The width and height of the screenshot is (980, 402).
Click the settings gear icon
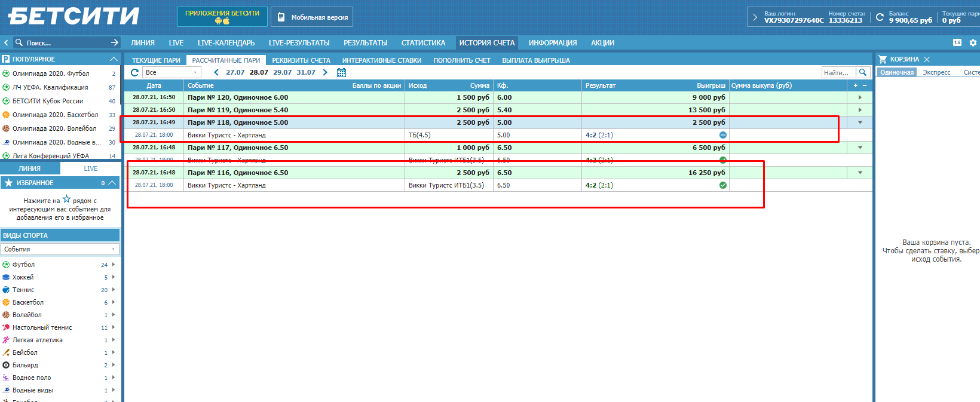click(973, 43)
